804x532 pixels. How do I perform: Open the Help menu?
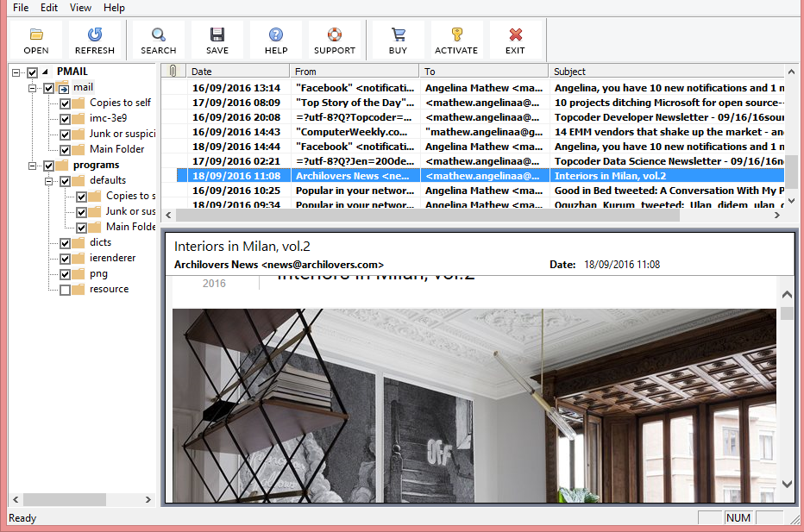point(114,8)
